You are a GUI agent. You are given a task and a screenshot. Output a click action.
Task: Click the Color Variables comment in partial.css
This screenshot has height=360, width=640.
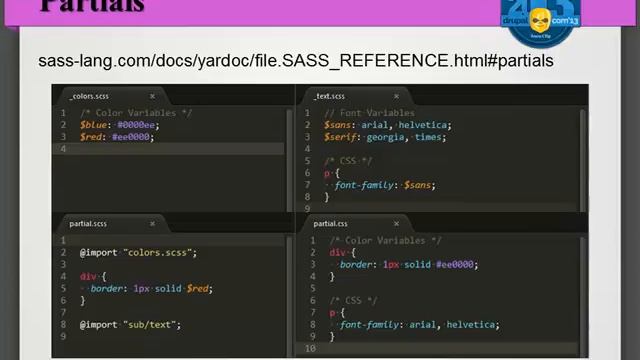pyautogui.click(x=385, y=240)
